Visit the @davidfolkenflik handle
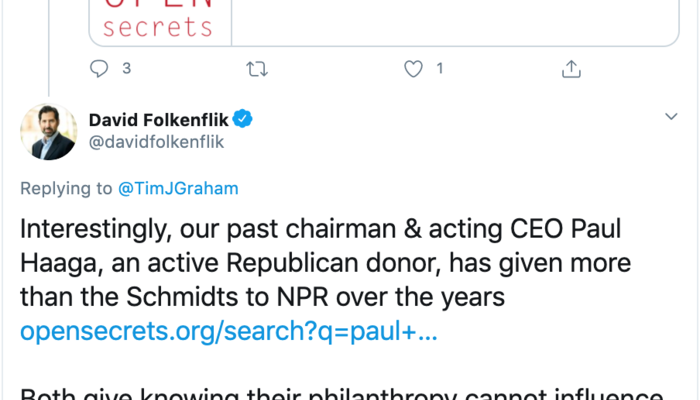This screenshot has height=400, width=700. [x=156, y=143]
